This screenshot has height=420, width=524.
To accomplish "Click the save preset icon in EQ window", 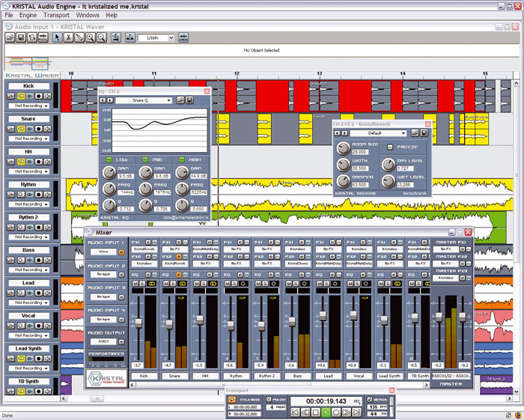I will click(190, 100).
